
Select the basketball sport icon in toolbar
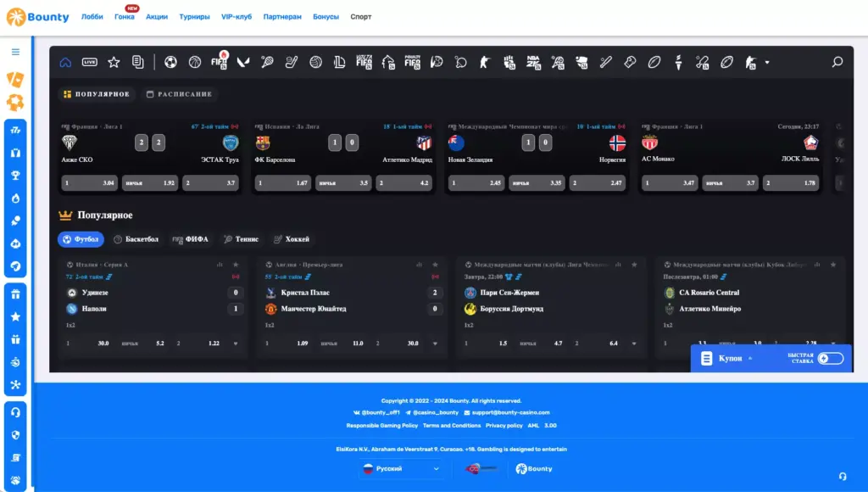click(195, 62)
